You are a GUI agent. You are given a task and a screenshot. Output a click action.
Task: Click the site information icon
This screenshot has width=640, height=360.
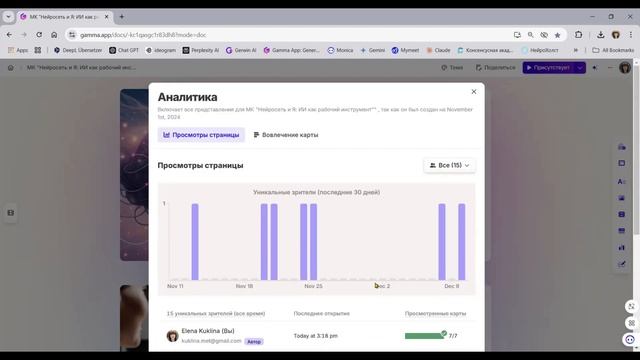point(72,35)
